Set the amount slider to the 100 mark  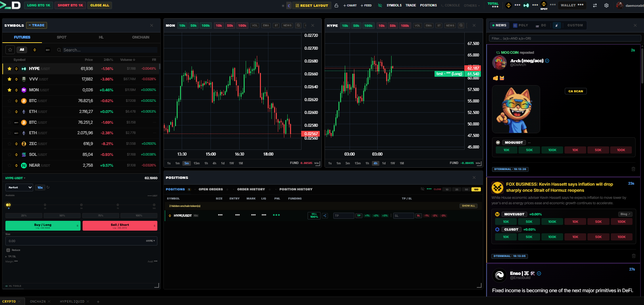pos(154,205)
